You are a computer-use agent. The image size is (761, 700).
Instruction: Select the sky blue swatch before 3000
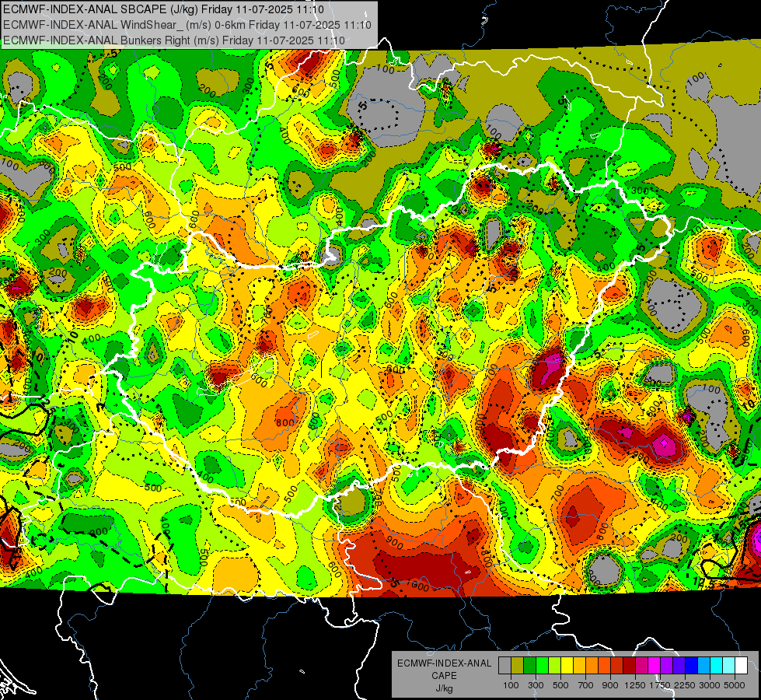[704, 666]
